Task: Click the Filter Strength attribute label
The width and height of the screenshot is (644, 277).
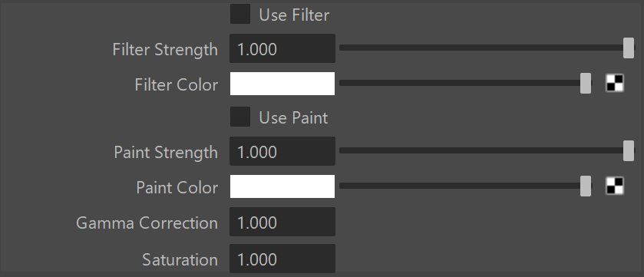Action: pyautogui.click(x=165, y=49)
